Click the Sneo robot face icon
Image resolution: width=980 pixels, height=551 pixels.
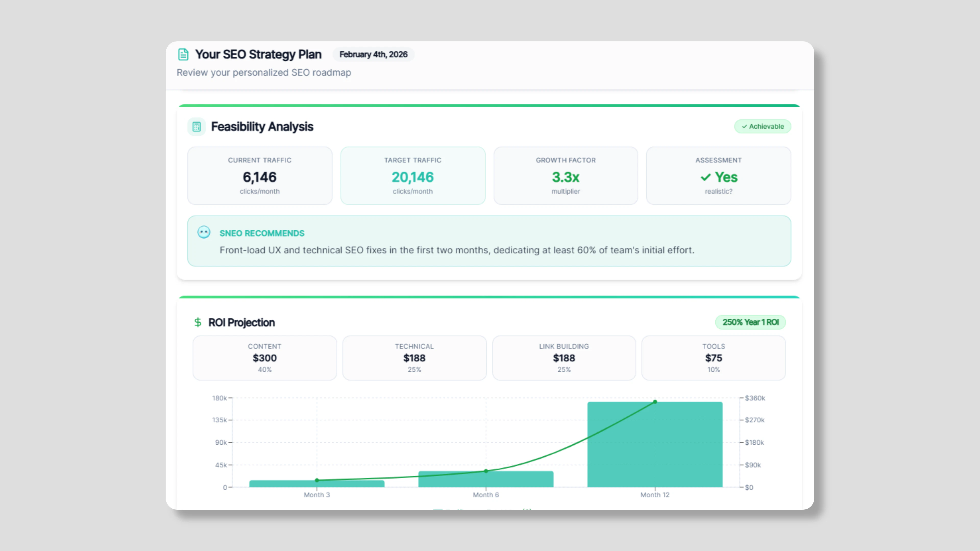(x=204, y=232)
